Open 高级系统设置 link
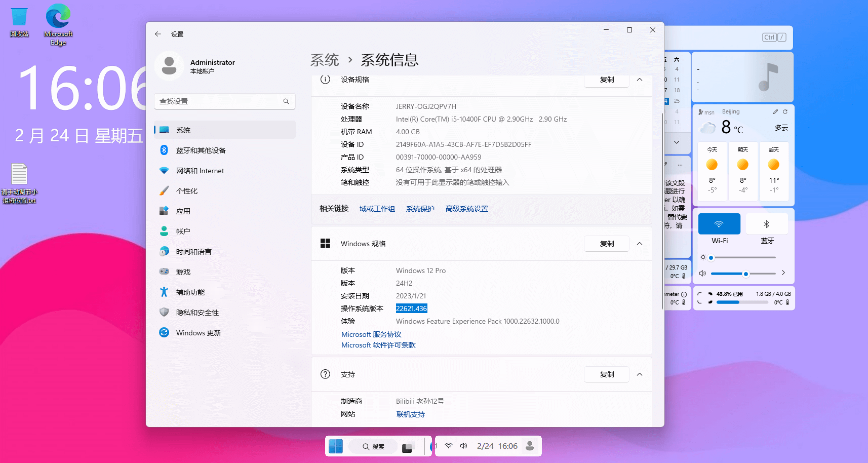868x463 pixels. (x=466, y=209)
